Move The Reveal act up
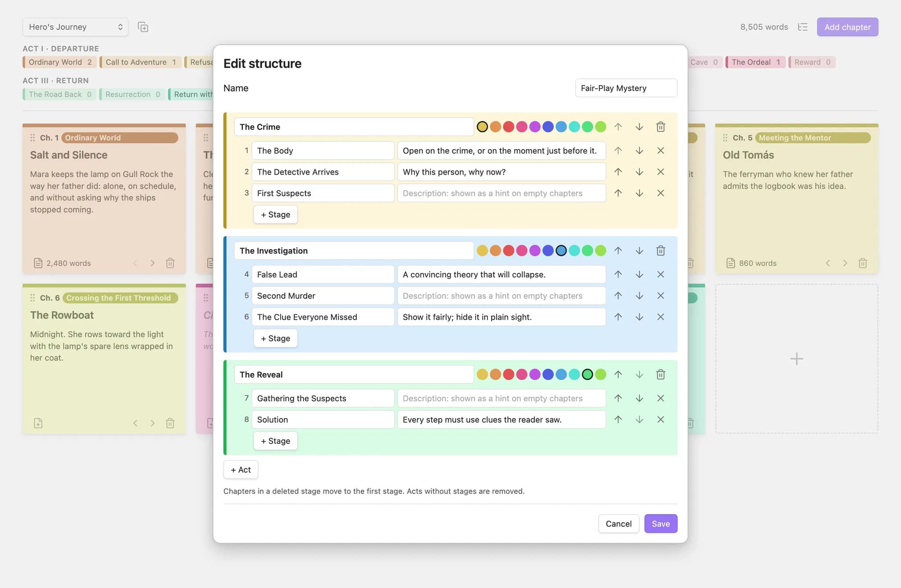Viewport: 901px width, 588px height. coord(618,375)
